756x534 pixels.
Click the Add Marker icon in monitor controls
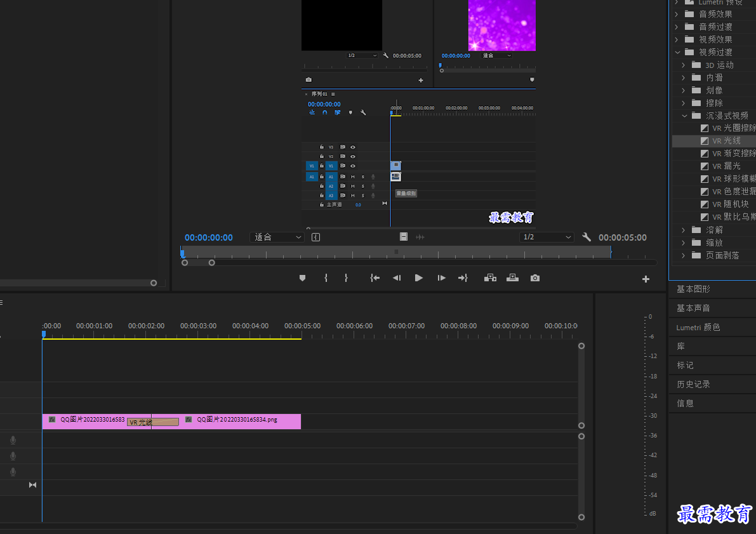tap(302, 278)
